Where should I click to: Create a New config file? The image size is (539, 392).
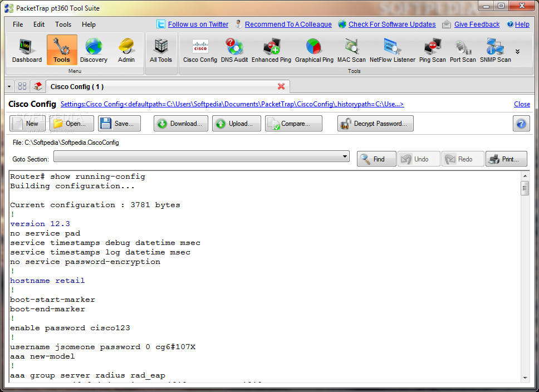pos(27,124)
